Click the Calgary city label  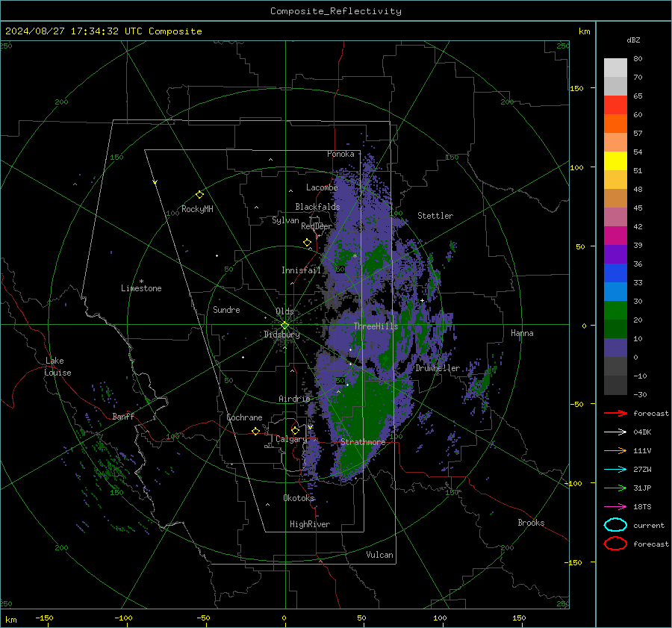coord(291,439)
